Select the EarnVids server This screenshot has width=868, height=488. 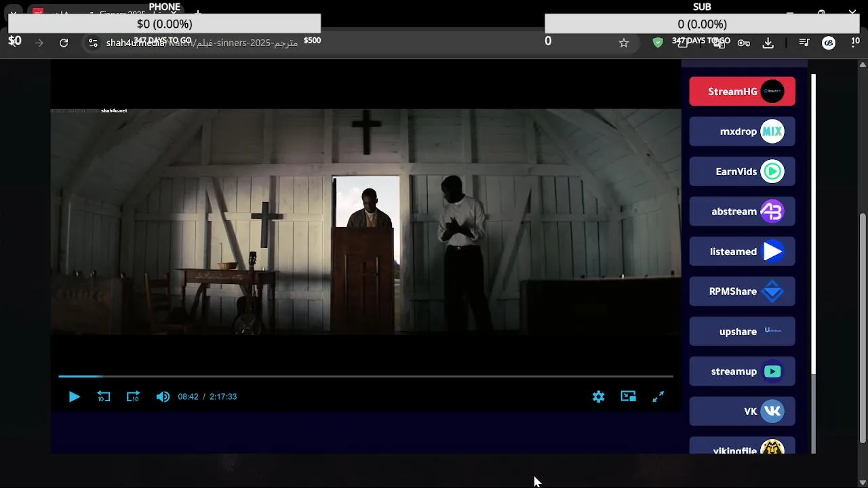(x=742, y=171)
